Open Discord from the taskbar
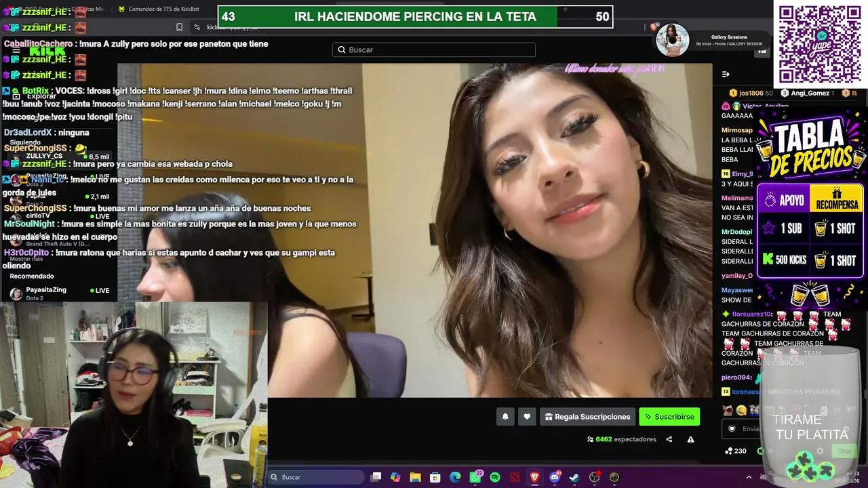868x488 pixels. [555, 477]
